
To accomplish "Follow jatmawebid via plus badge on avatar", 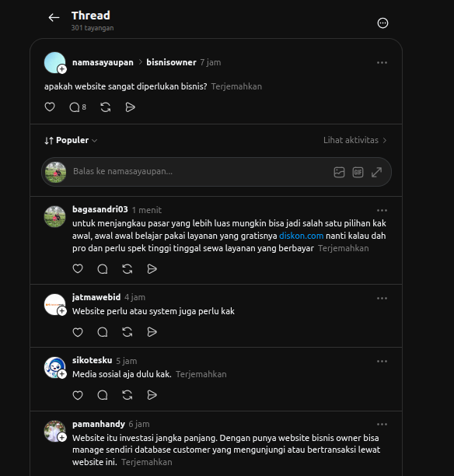I will point(62,311).
